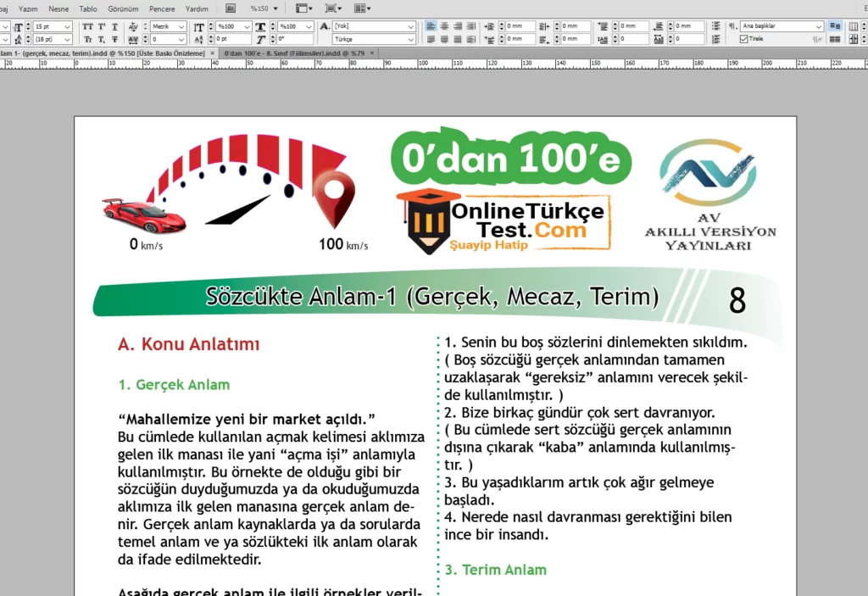Open Adobe Bridge via the Br icon

pyautogui.click(x=231, y=8)
